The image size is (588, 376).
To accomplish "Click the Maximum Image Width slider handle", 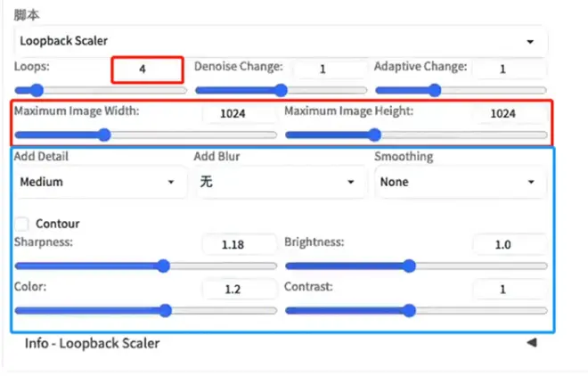I will click(104, 135).
